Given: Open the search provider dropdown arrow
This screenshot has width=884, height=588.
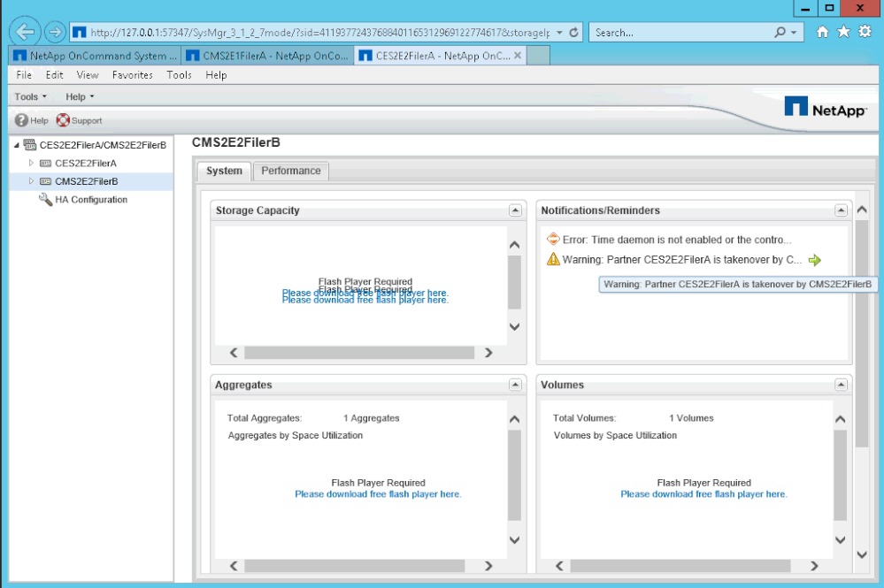Looking at the screenshot, I should click(794, 33).
